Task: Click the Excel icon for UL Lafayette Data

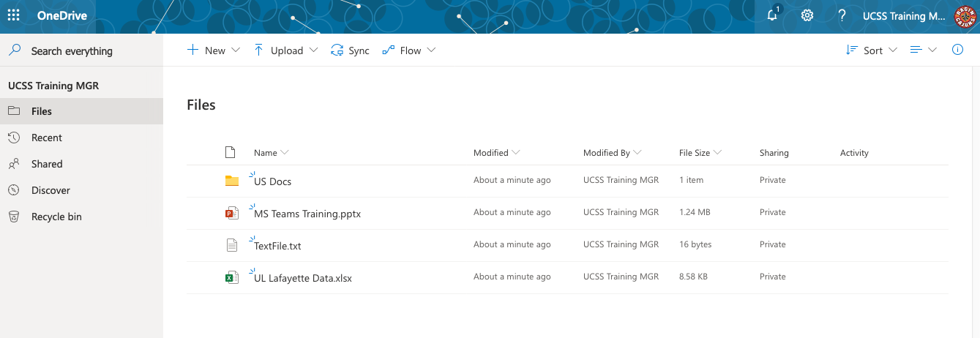Action: click(x=232, y=277)
